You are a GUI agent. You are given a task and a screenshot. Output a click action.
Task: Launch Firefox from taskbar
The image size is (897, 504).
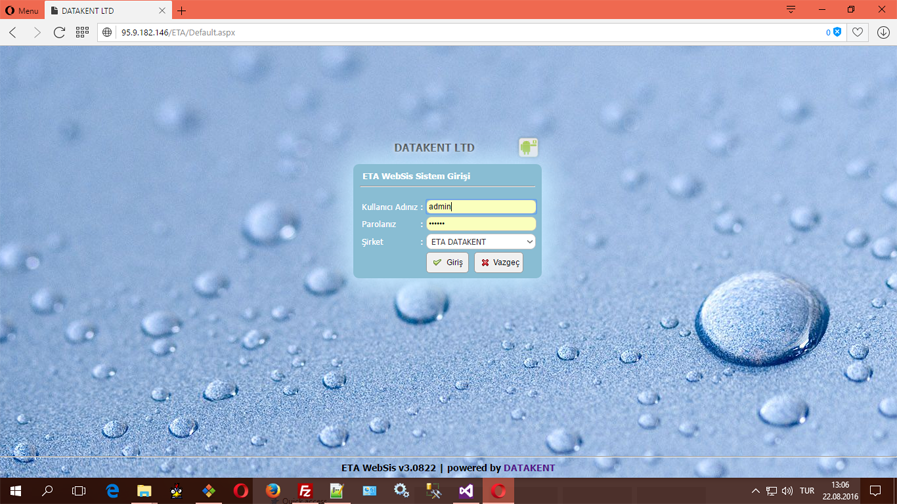click(x=273, y=491)
